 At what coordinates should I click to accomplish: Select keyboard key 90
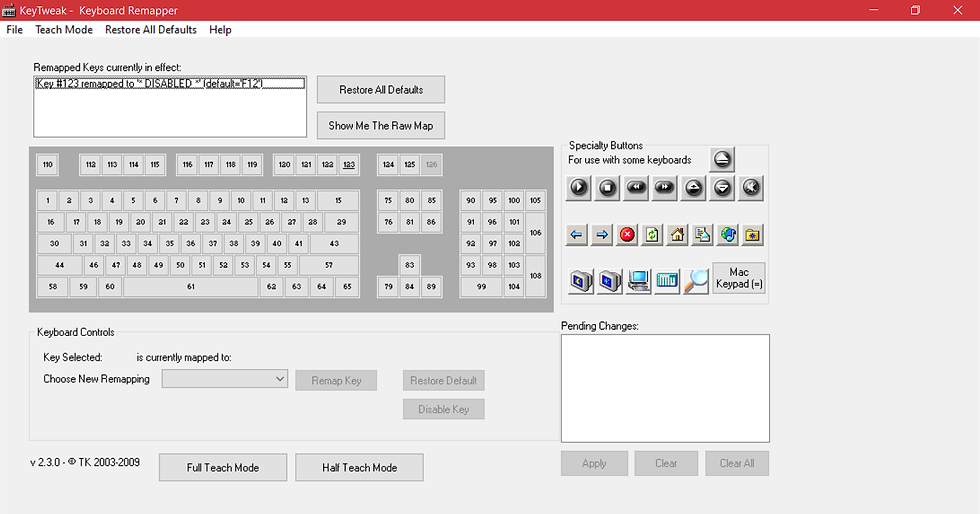(471, 201)
